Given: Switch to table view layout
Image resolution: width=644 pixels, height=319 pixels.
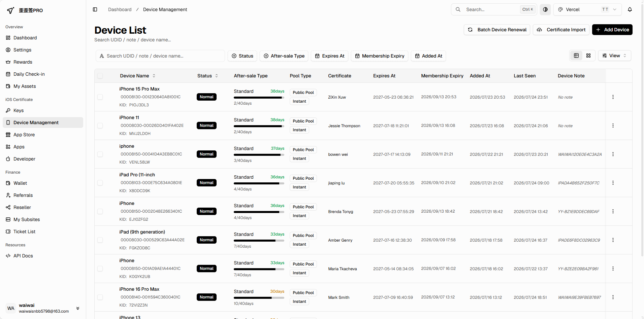Looking at the screenshot, I should point(576,56).
